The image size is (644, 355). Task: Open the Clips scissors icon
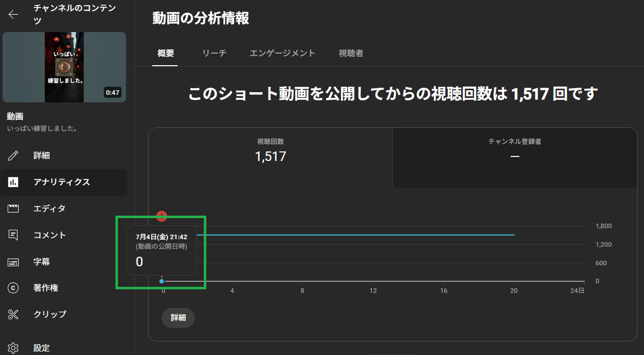point(13,314)
